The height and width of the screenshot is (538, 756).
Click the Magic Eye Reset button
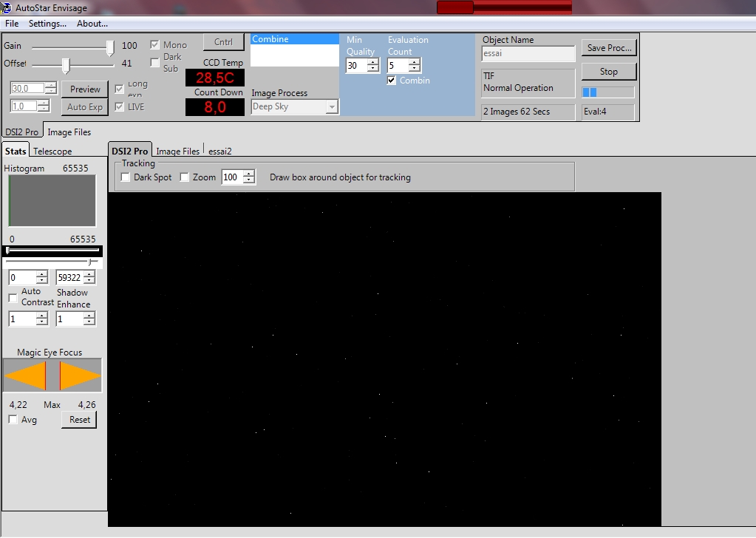click(x=80, y=420)
